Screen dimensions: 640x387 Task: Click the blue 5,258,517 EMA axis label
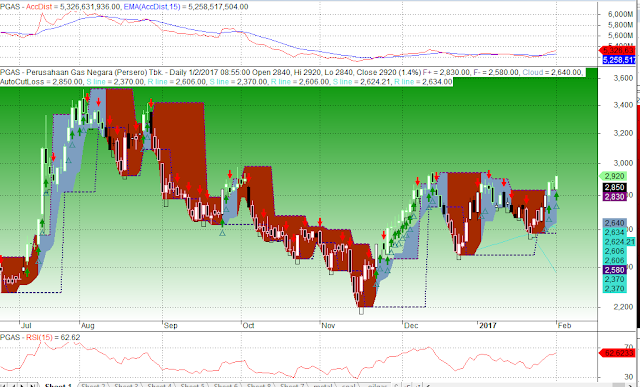[x=619, y=60]
